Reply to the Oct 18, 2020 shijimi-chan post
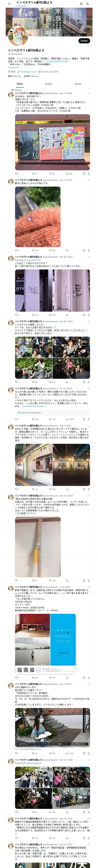98x868 pixels. click(x=17, y=382)
